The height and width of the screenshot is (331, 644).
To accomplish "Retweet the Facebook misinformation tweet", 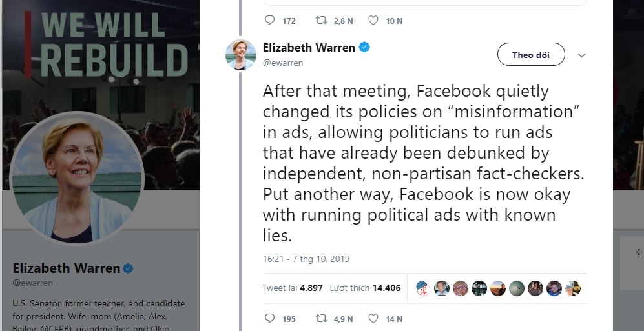I will (320, 319).
